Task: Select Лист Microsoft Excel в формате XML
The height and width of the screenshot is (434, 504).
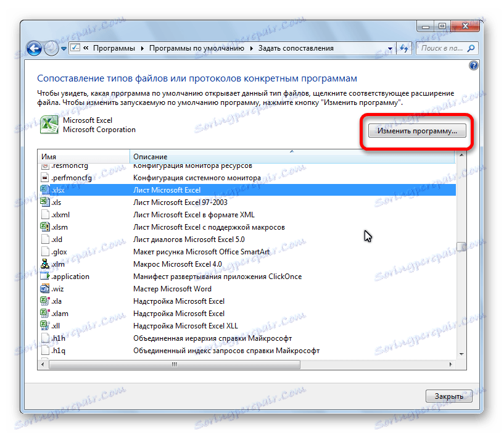Action: point(194,215)
